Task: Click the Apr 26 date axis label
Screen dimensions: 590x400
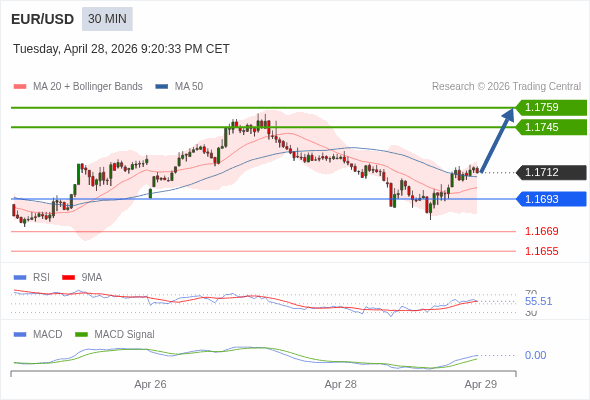Action: coord(150,384)
